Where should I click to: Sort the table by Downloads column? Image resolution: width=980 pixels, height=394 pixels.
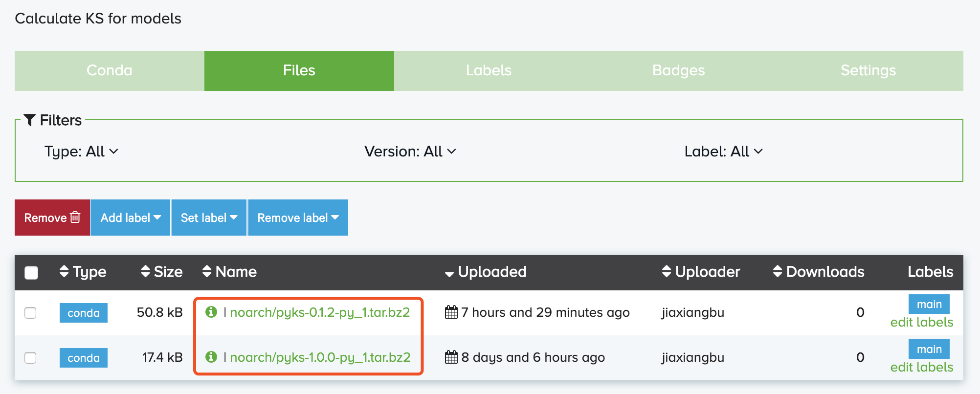coord(819,272)
